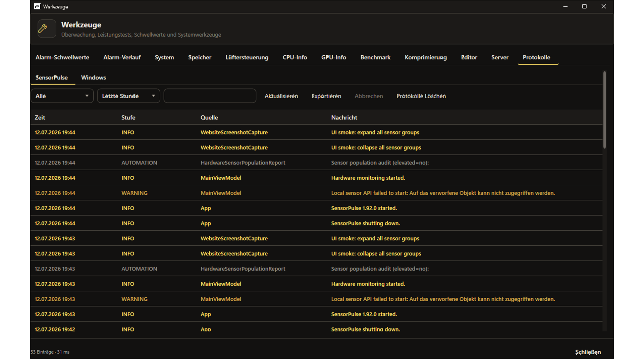This screenshot has height=362, width=644.
Task: Select the SensorPulse log sub-tab
Action: click(52, 78)
